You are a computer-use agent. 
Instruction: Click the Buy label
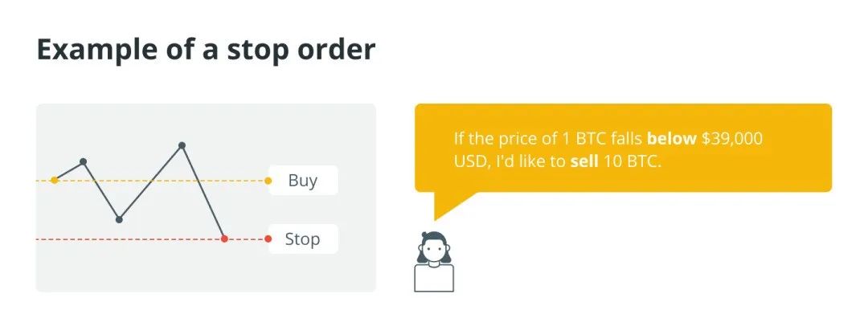coord(303,181)
